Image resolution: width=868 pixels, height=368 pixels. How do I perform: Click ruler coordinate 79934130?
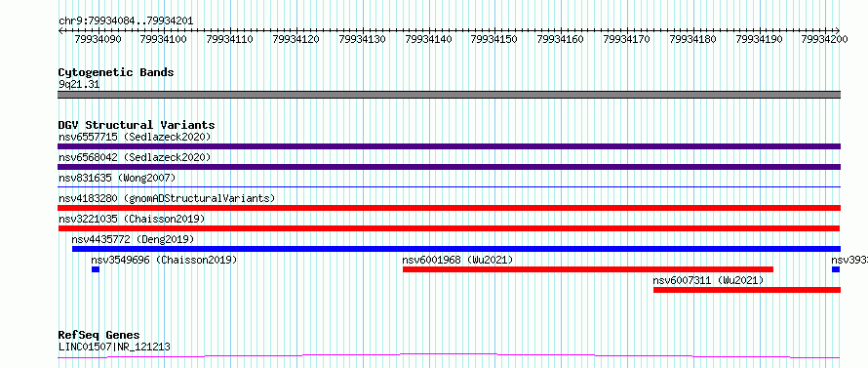coord(362,39)
